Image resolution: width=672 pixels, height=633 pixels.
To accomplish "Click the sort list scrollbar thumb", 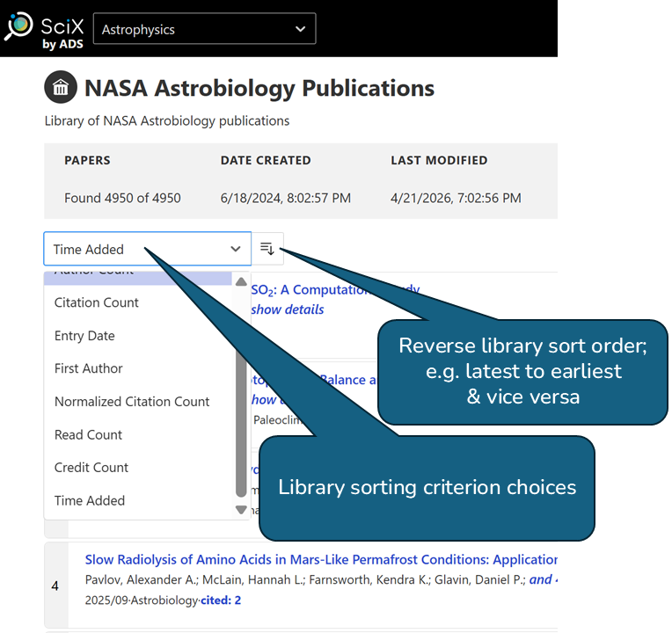I will (x=241, y=392).
